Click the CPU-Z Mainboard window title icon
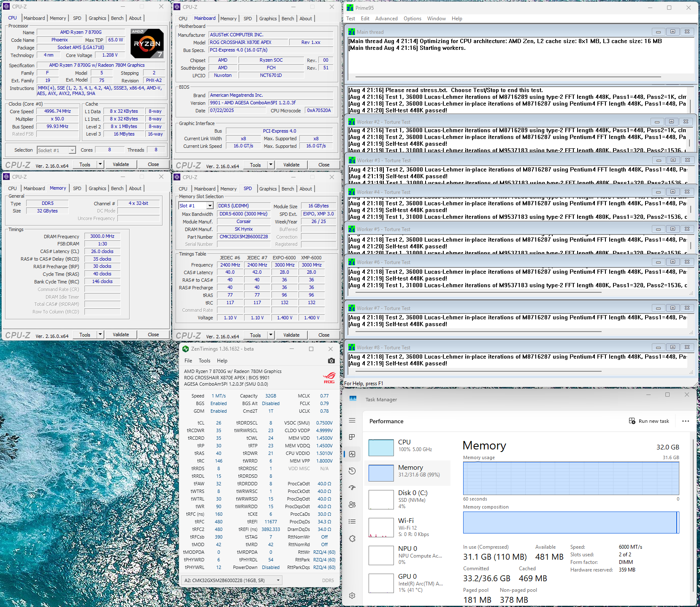The height and width of the screenshot is (607, 700). tap(177, 7)
